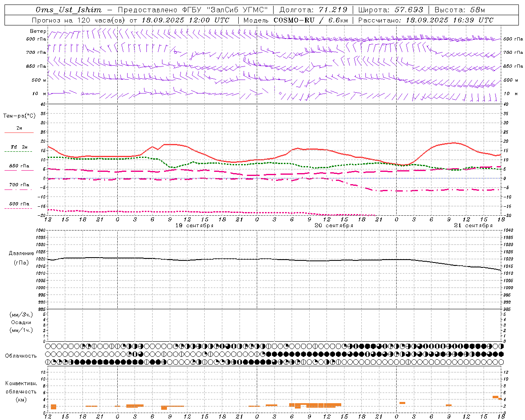Click the Td 2м legend entry
The height and width of the screenshot is (420, 525).
19,147
